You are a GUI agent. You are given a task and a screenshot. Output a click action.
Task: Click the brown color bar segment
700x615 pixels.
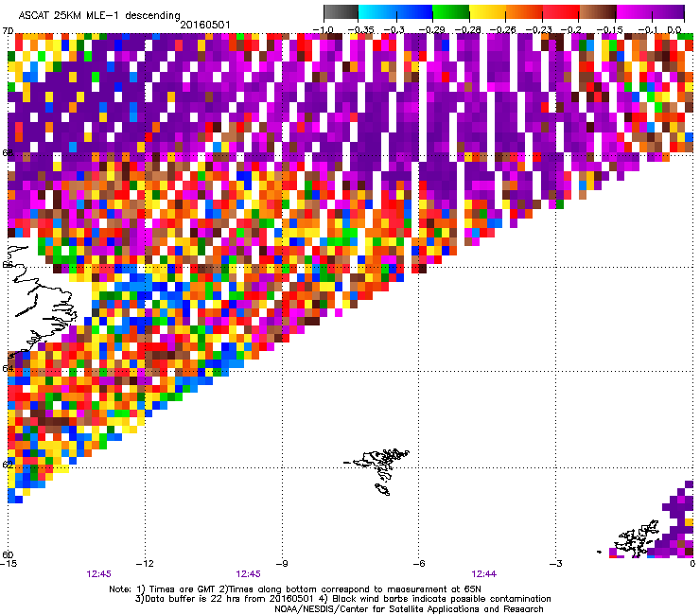tap(598, 11)
